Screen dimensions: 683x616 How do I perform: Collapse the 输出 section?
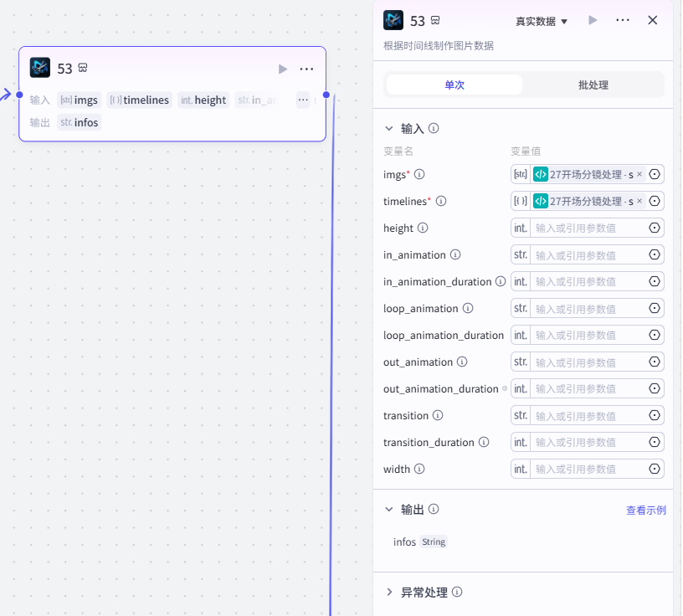click(389, 509)
